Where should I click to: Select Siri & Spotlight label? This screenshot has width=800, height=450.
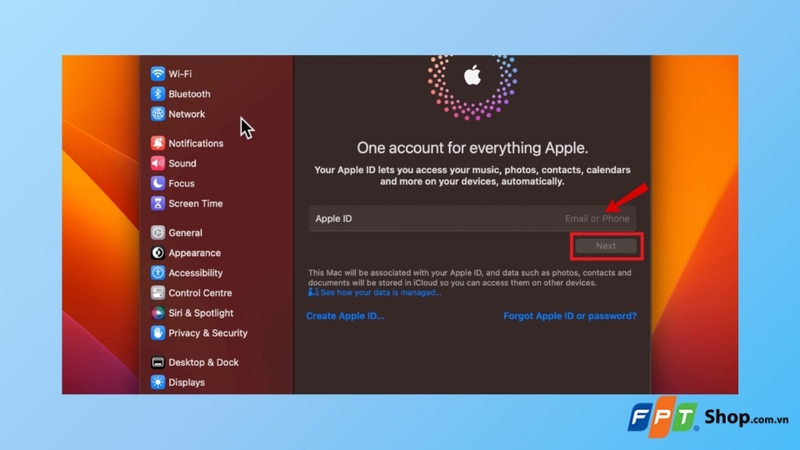[x=201, y=313]
